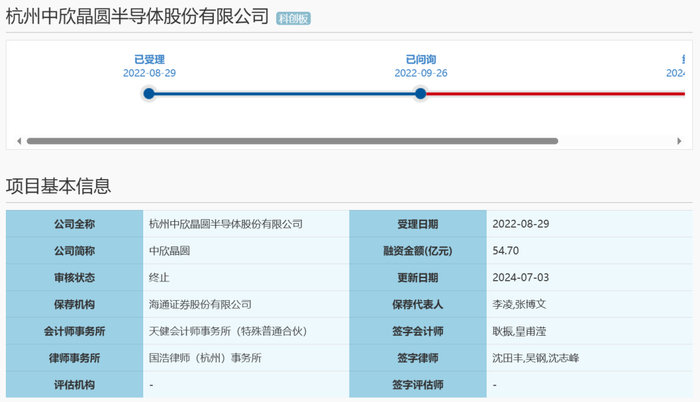Click the update date 2024-07-03
Viewport: 700px width, 402px height.
590,277
